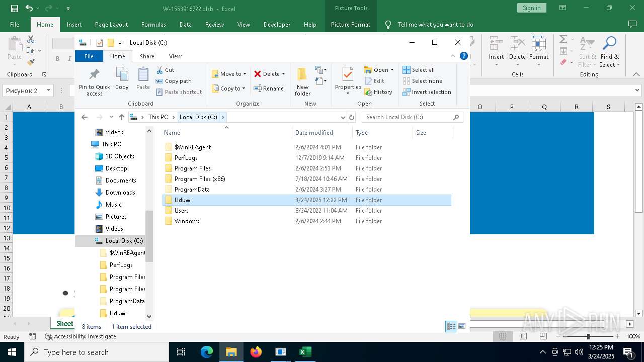The height and width of the screenshot is (362, 644).
Task: Switch to the Explorer Share tab
Action: click(147, 56)
